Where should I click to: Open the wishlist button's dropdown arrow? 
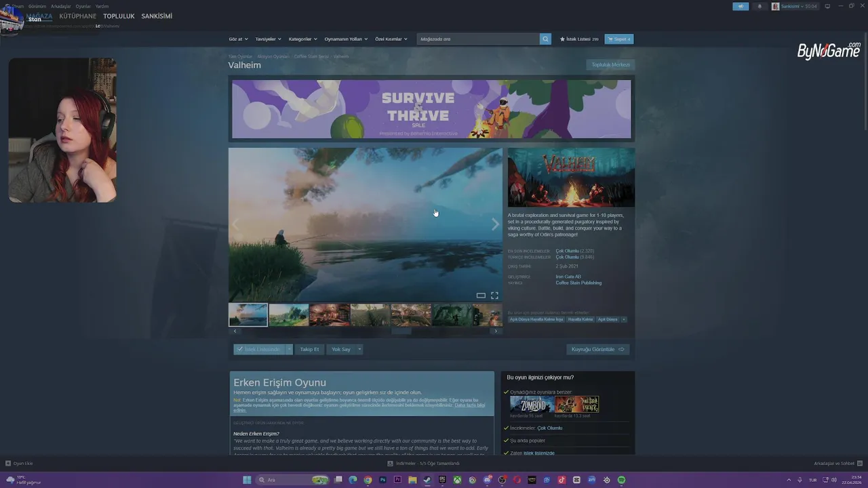pos(289,349)
